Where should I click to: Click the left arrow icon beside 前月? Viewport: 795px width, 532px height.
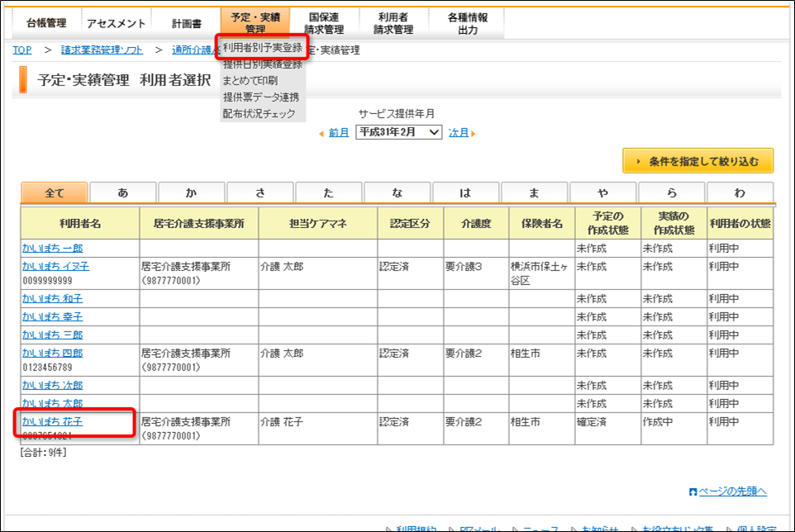click(x=321, y=134)
